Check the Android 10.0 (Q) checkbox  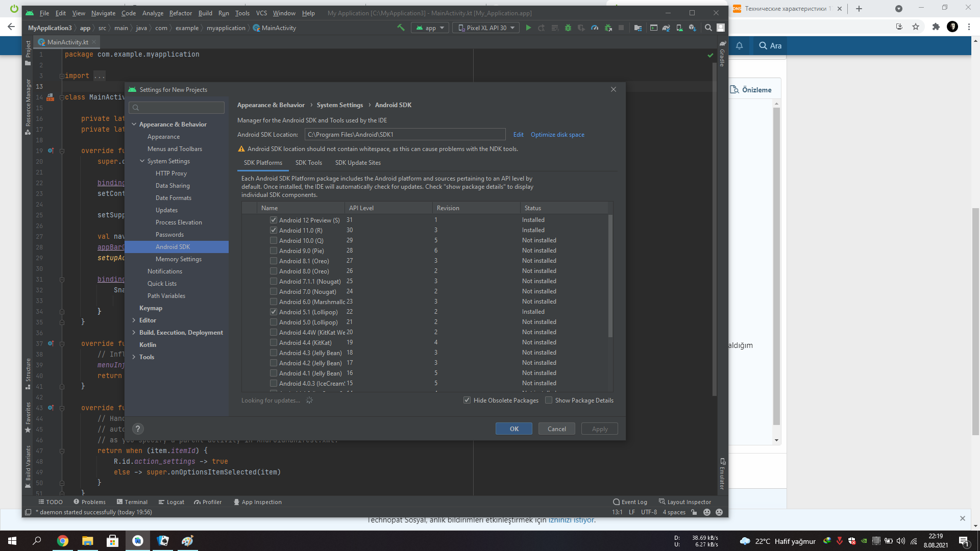tap(274, 240)
